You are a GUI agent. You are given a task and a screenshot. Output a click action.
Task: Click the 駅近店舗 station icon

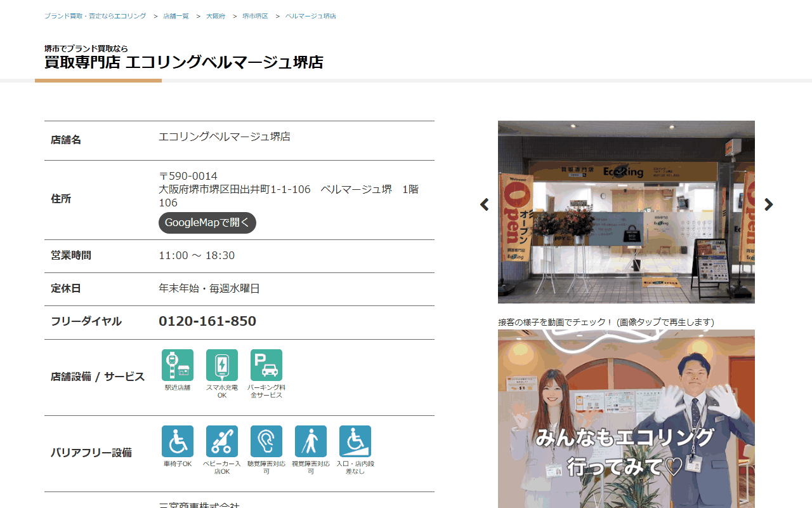pos(178,365)
